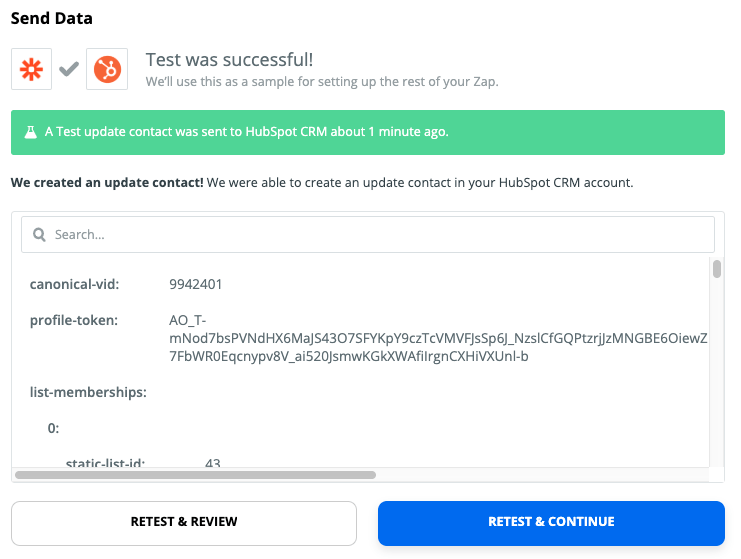Click the canonical-vid field label
Viewport: 741px width, 559px height.
[x=74, y=284]
